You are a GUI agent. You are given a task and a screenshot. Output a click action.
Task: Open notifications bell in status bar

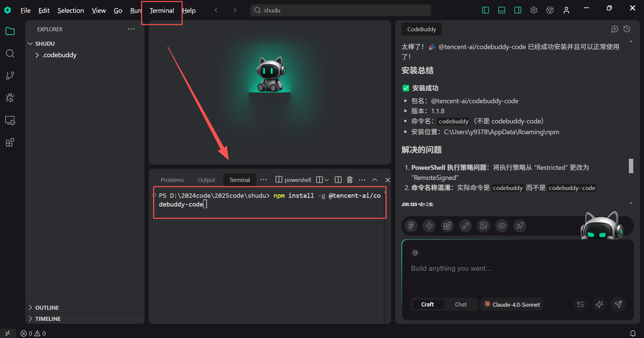click(x=633, y=333)
